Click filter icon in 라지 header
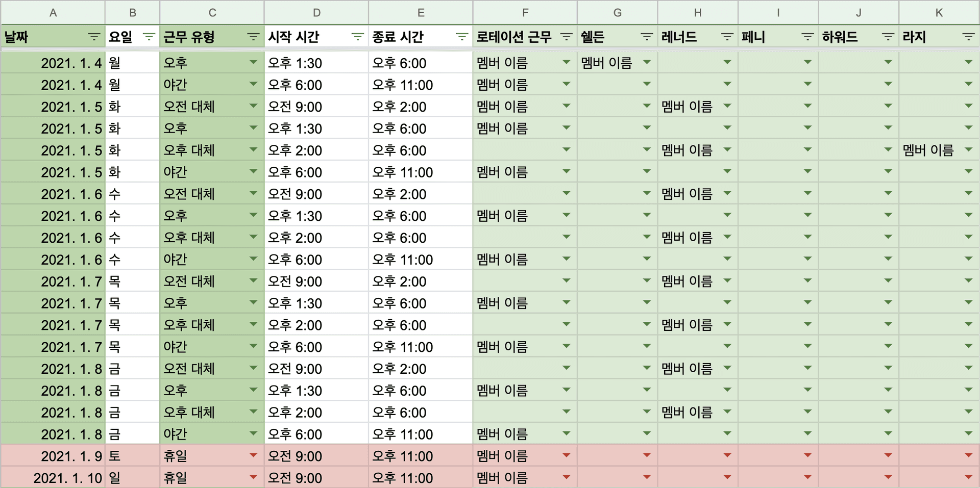Image resolution: width=980 pixels, height=488 pixels. 968,37
